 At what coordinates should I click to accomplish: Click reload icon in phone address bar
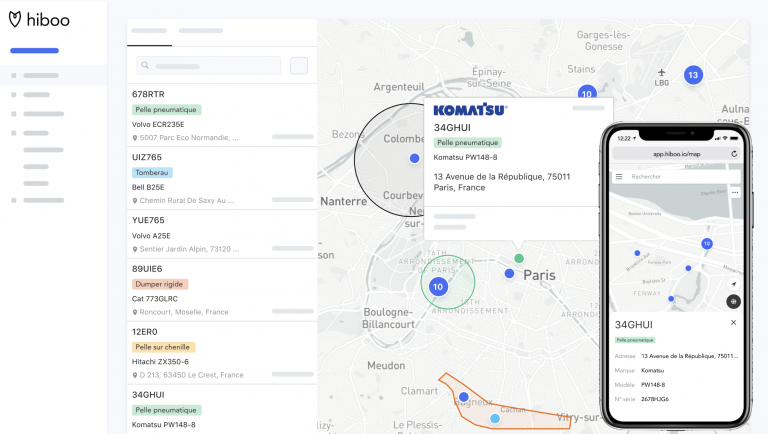pyautogui.click(x=734, y=154)
